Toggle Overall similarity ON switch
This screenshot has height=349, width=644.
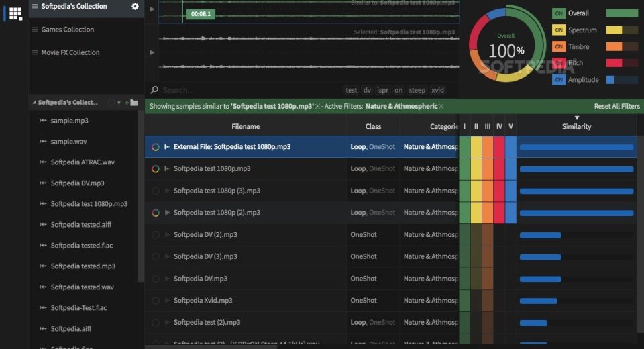pyautogui.click(x=559, y=13)
